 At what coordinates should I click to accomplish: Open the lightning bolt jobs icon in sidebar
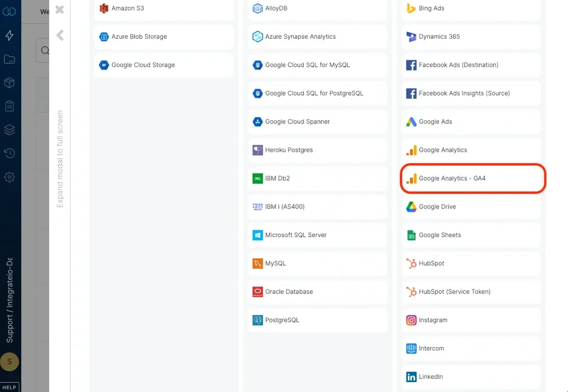(x=10, y=35)
